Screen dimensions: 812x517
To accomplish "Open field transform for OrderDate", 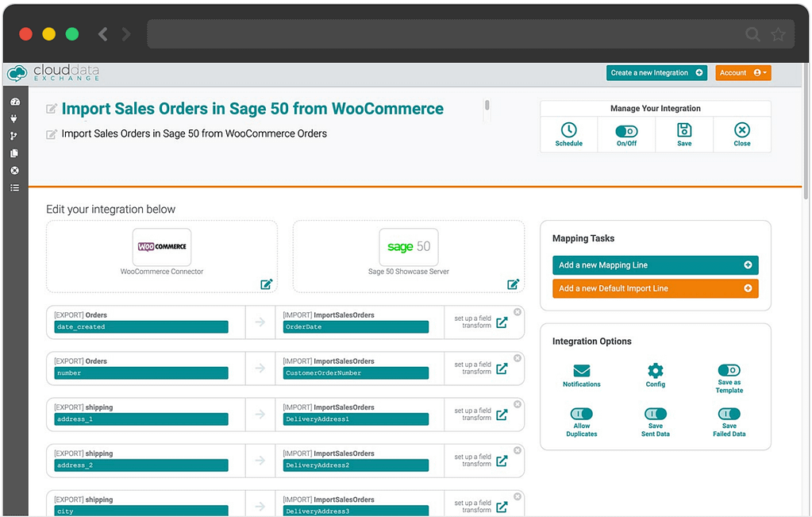I will coord(502,322).
